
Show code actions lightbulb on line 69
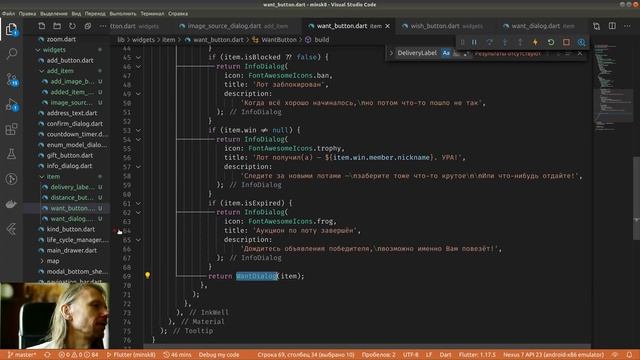coord(147,276)
